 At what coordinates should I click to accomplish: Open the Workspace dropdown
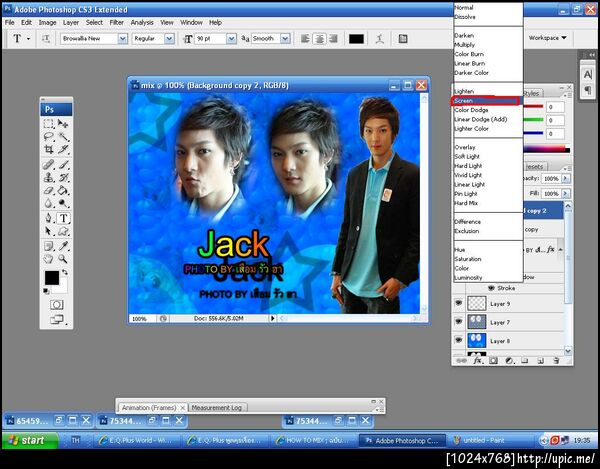(x=548, y=38)
